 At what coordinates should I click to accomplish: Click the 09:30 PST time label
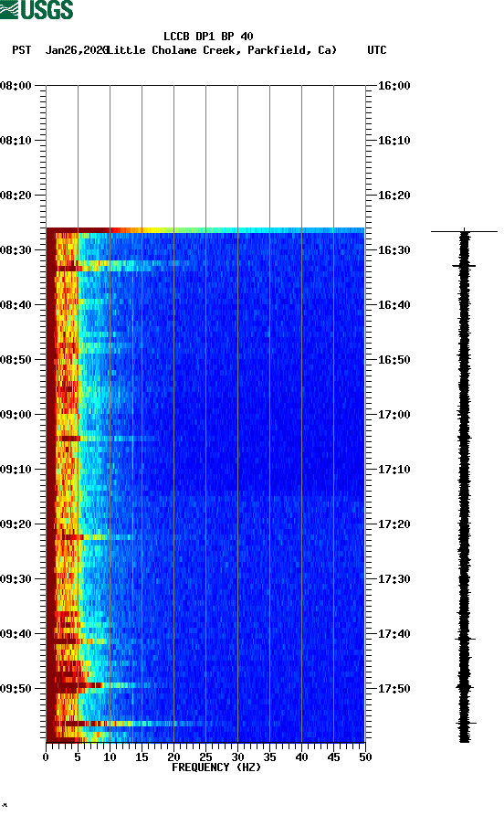pos(16,579)
